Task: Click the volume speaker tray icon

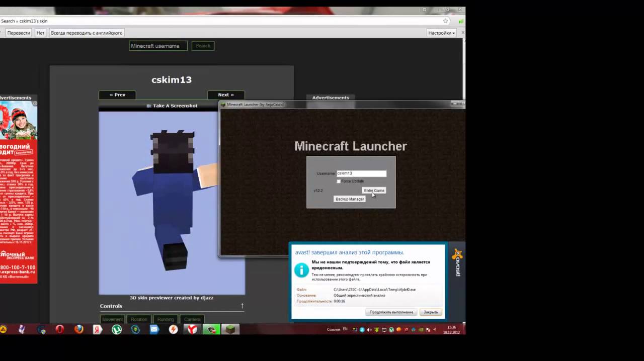Action: 369,329
